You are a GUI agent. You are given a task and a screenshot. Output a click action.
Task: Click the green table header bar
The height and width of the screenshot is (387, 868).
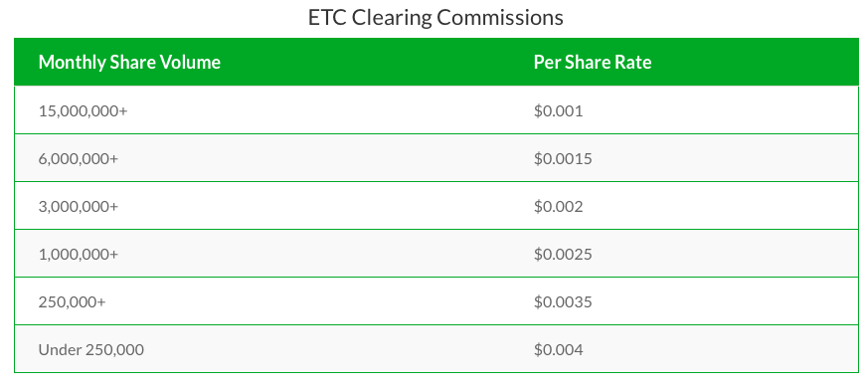tap(436, 62)
